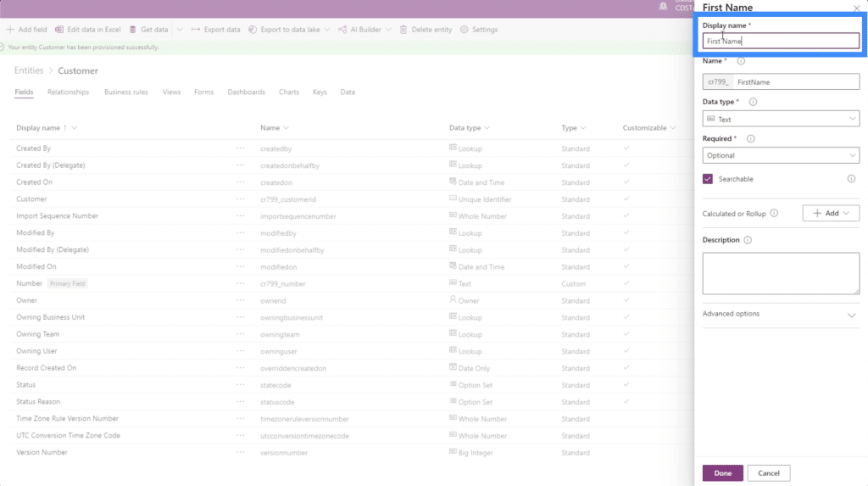
Task: Open the Data type Text dropdown
Action: pos(781,119)
